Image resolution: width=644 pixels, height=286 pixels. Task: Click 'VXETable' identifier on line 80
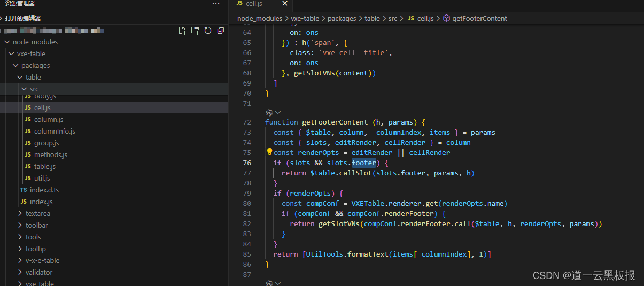pos(368,203)
